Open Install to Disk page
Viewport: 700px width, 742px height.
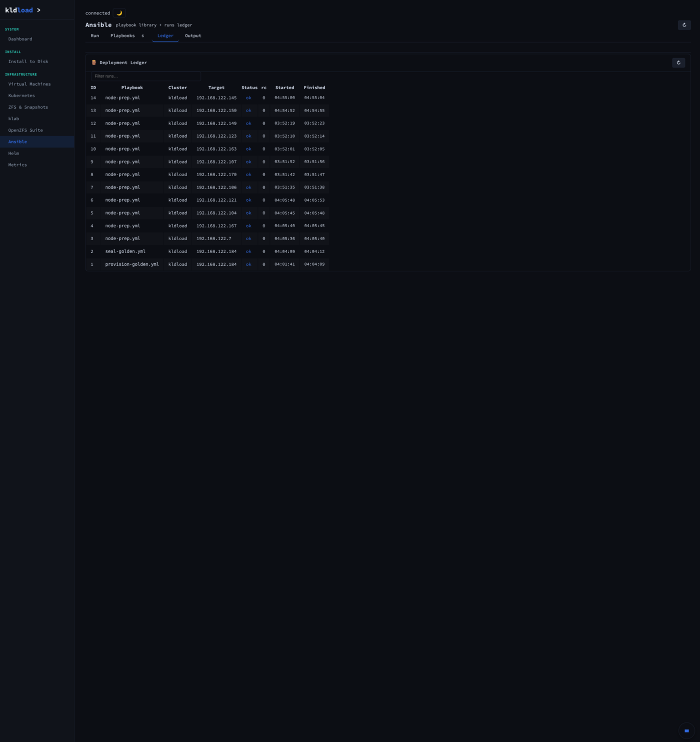pos(37,62)
